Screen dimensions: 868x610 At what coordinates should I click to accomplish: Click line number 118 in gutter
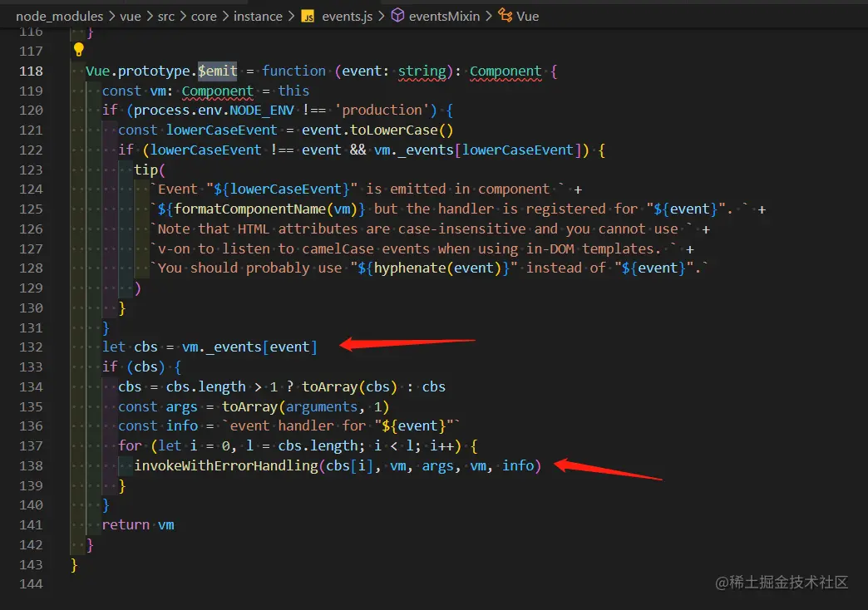pos(31,71)
